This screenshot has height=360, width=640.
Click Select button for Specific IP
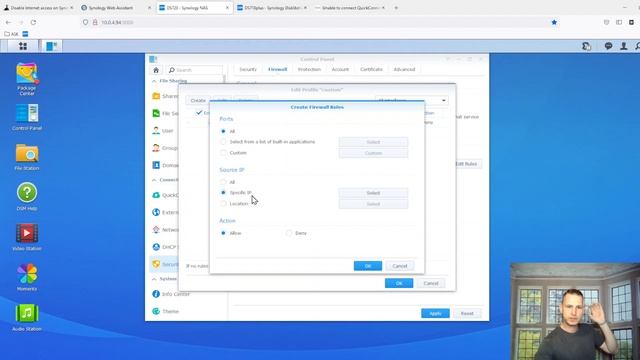tap(373, 193)
